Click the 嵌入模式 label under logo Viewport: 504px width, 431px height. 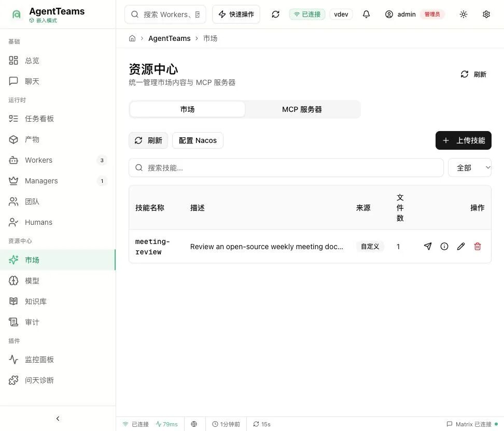point(43,21)
